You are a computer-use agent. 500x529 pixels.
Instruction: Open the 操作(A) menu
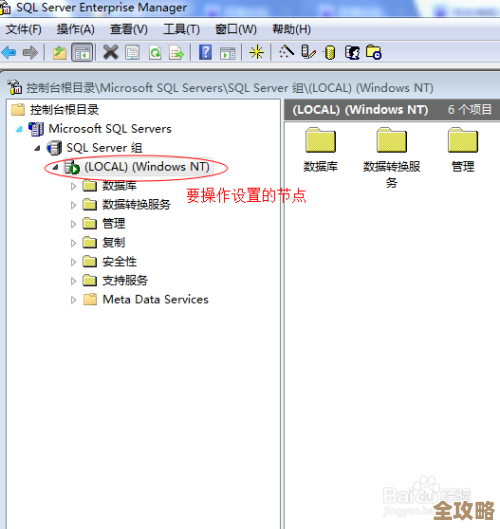point(76,29)
